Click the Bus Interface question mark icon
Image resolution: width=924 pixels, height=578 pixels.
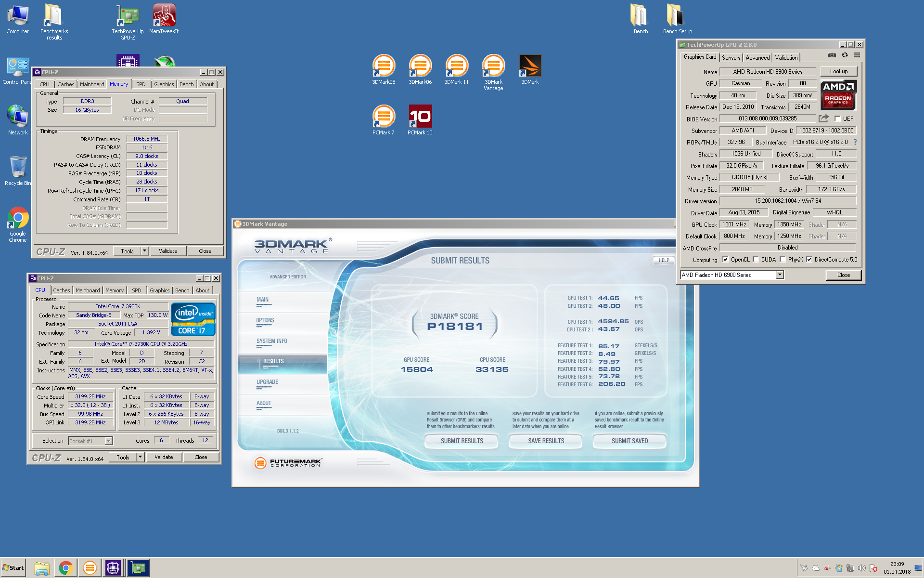click(x=855, y=142)
